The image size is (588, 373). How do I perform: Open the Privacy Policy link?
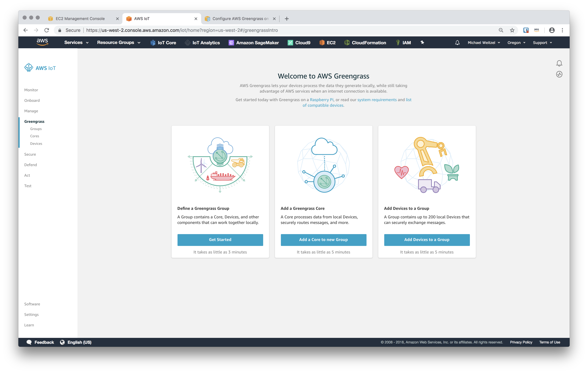521,342
